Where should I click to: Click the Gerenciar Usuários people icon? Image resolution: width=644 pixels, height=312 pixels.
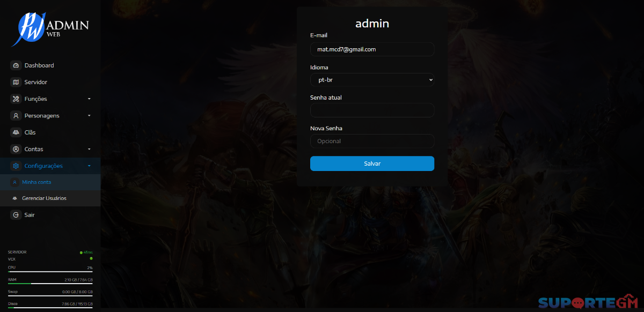pyautogui.click(x=14, y=198)
